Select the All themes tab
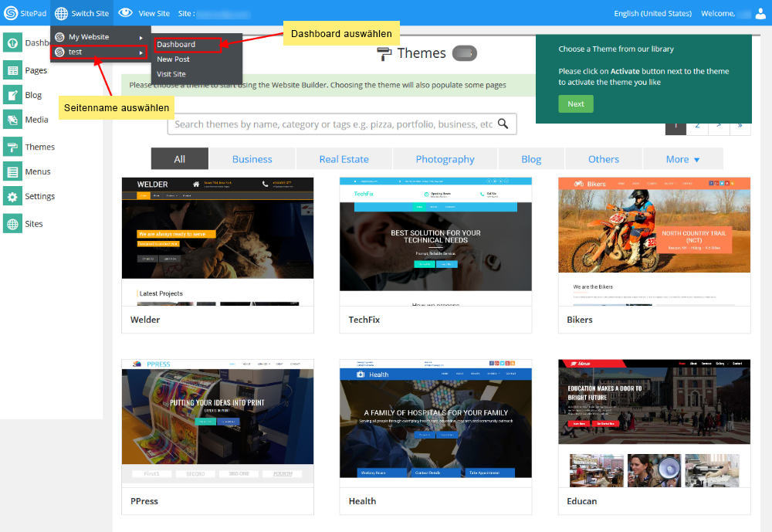The width and height of the screenshot is (772, 532). click(180, 159)
